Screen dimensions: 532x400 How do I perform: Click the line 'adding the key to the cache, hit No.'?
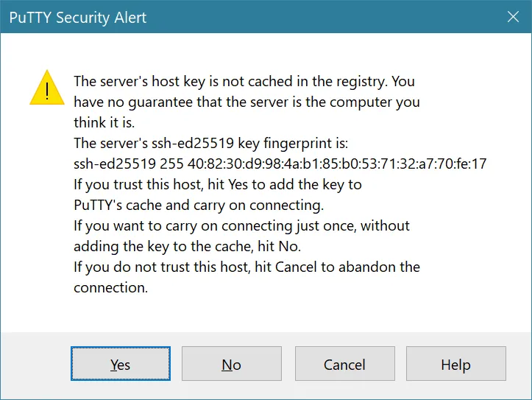pos(188,247)
